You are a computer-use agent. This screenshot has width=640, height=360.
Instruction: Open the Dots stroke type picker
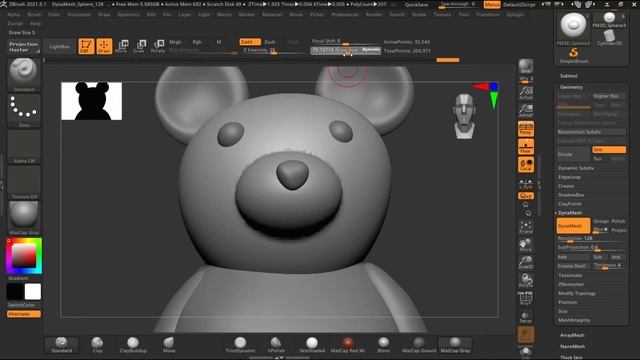24,111
